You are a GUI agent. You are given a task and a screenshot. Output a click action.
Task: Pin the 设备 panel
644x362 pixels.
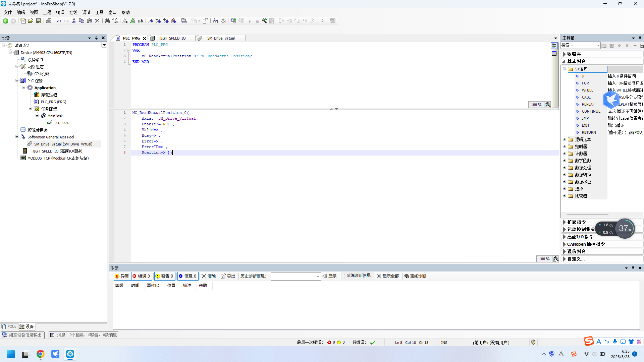pyautogui.click(x=96, y=38)
